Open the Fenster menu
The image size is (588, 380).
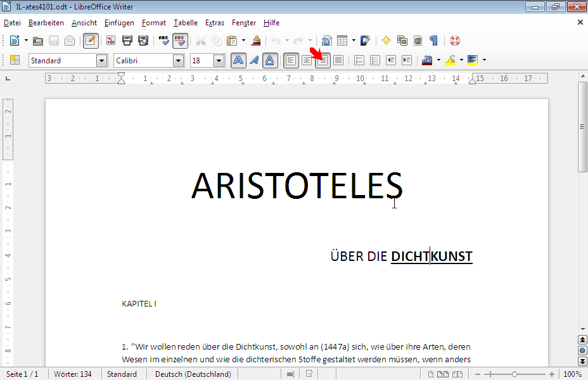tap(244, 23)
